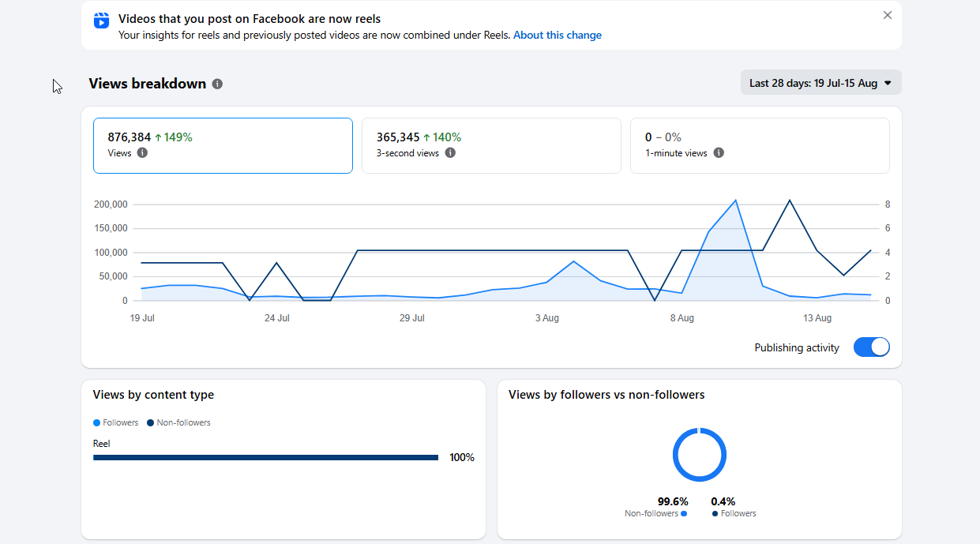Viewport: 980px width, 544px height.
Task: Click the followers vs non-followers donut chart
Action: pyautogui.click(x=700, y=455)
